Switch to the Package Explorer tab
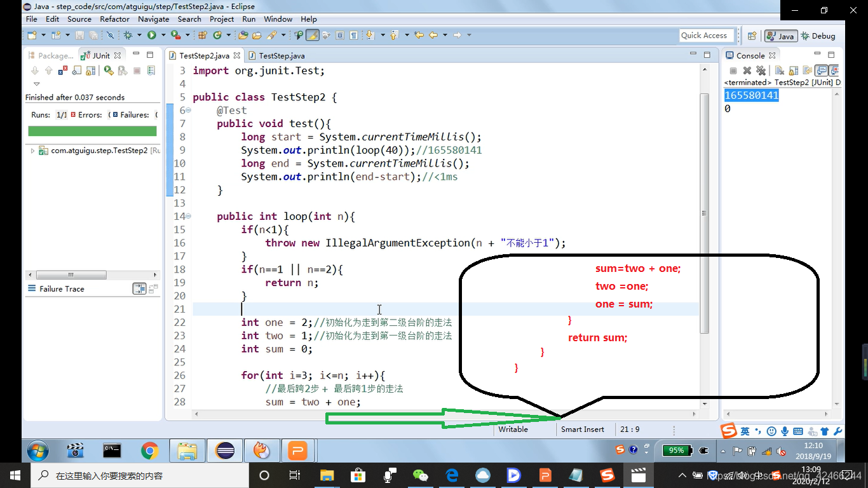868x488 pixels. click(x=51, y=56)
